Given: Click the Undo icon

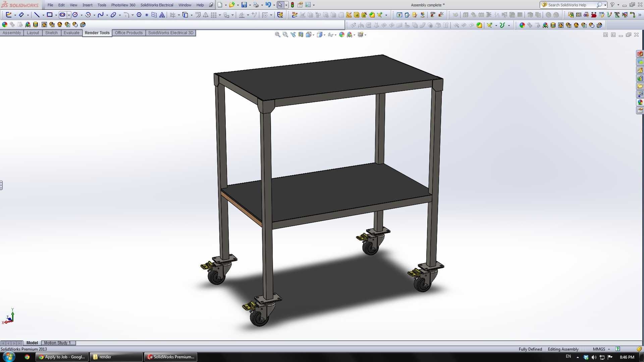Looking at the screenshot, I should 268,5.
